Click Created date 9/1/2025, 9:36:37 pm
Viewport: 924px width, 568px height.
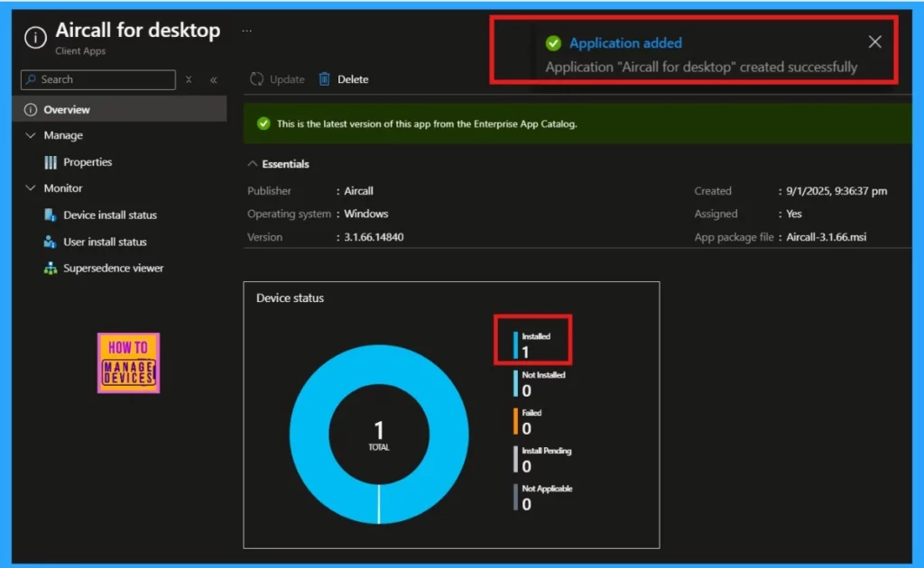[836, 191]
